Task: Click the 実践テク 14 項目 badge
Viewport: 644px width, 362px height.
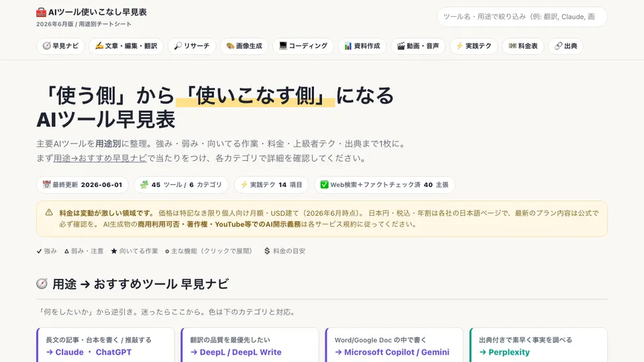Action: [x=271, y=185]
